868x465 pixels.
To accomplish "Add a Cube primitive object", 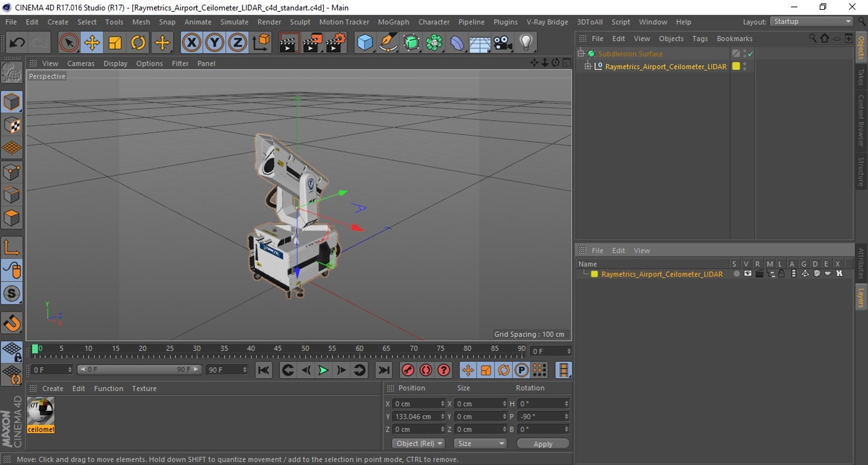I will 364,43.
